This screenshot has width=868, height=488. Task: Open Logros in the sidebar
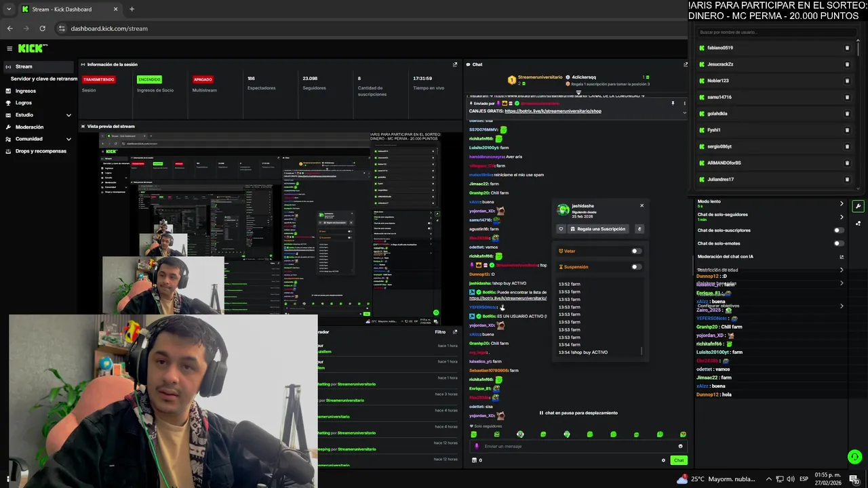tap(24, 103)
